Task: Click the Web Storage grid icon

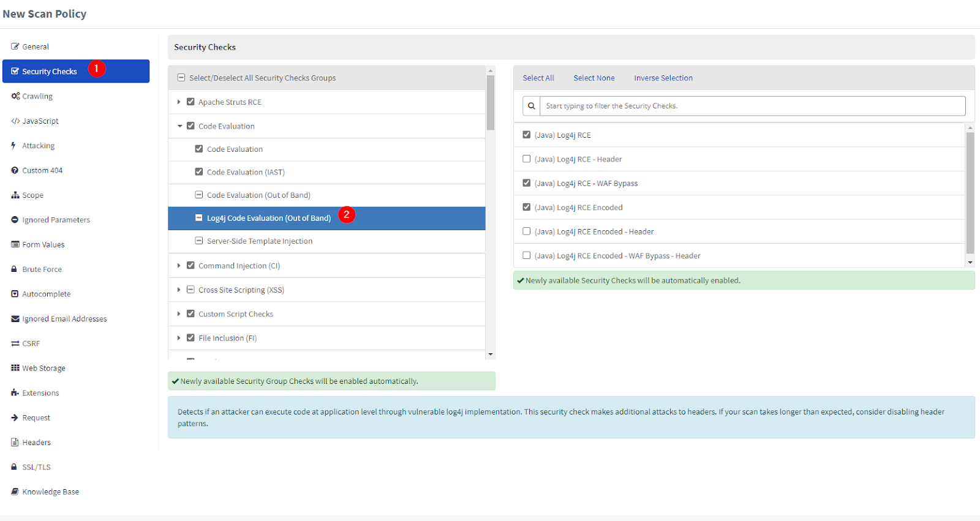Action: pos(15,368)
